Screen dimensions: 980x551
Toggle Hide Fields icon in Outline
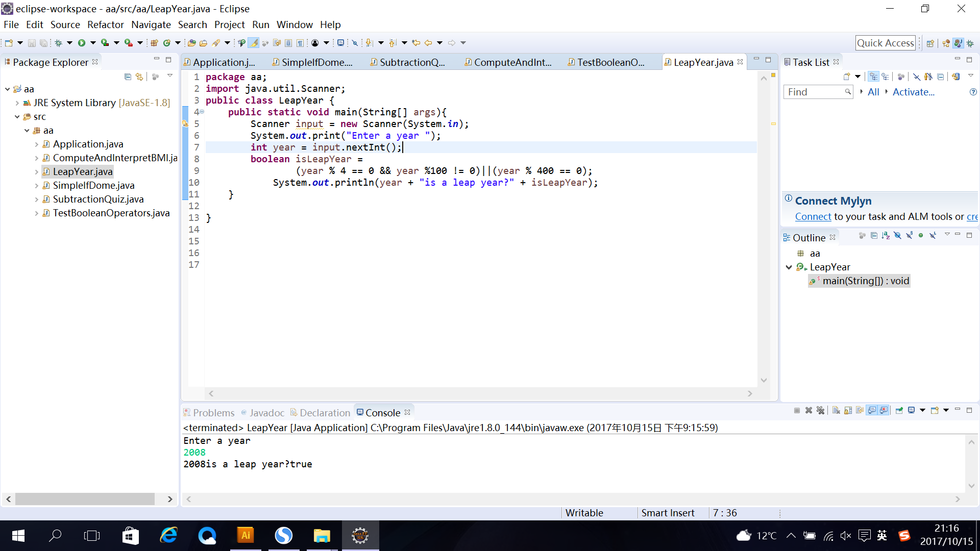pyautogui.click(x=897, y=235)
